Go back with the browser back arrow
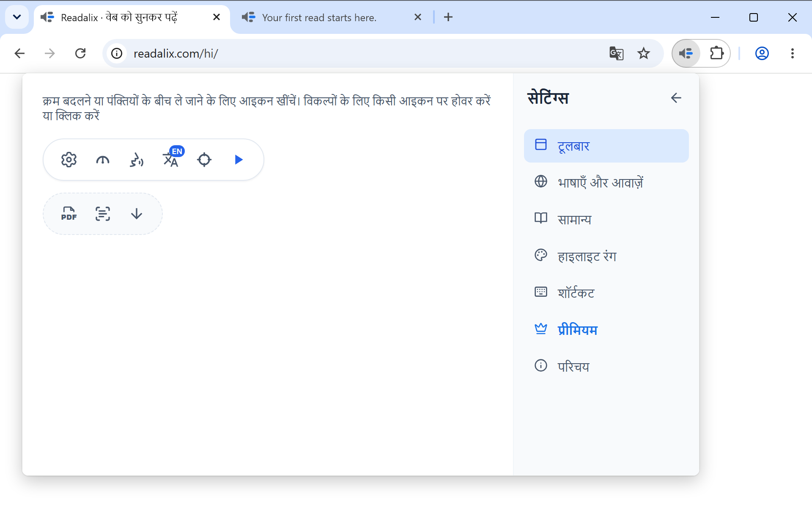The height and width of the screenshot is (508, 812). click(x=19, y=53)
